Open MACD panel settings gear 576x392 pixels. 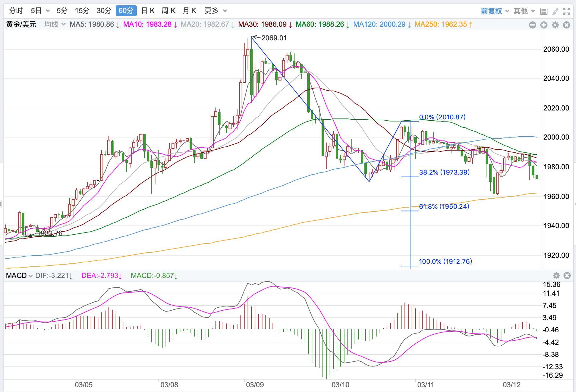click(556, 276)
